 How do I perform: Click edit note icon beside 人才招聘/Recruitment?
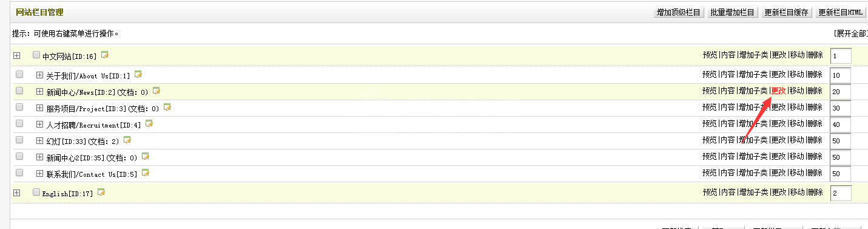(149, 124)
